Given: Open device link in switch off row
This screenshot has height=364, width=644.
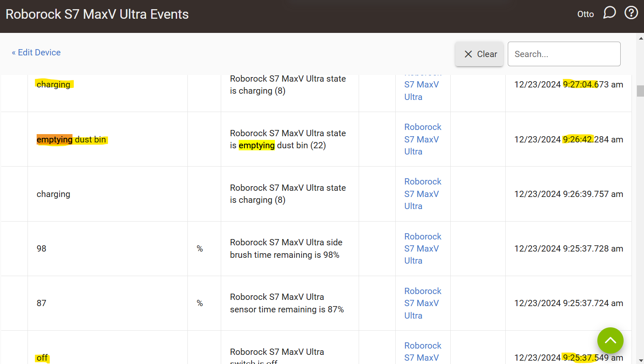Looking at the screenshot, I should (x=422, y=352).
